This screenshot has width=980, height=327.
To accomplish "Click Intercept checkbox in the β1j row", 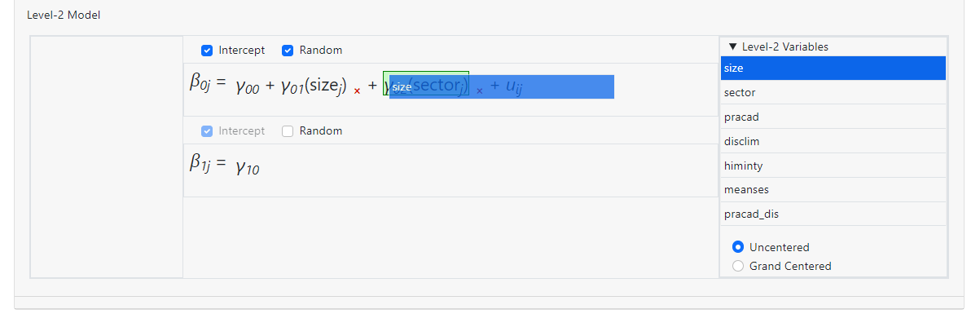I will [207, 131].
